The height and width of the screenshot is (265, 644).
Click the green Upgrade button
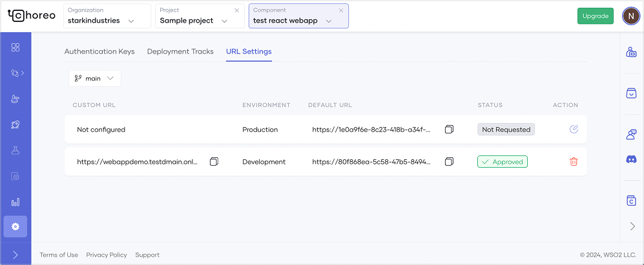[595, 16]
